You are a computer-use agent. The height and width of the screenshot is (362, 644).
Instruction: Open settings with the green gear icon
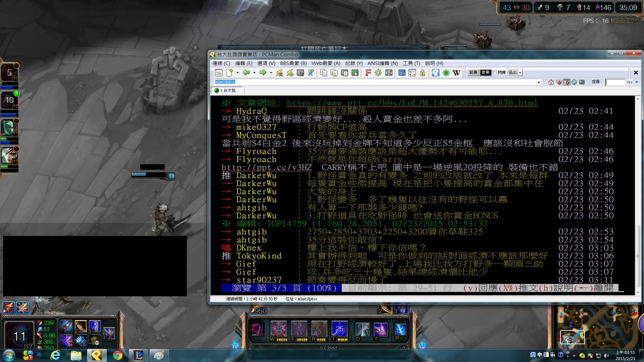[x=378, y=73]
